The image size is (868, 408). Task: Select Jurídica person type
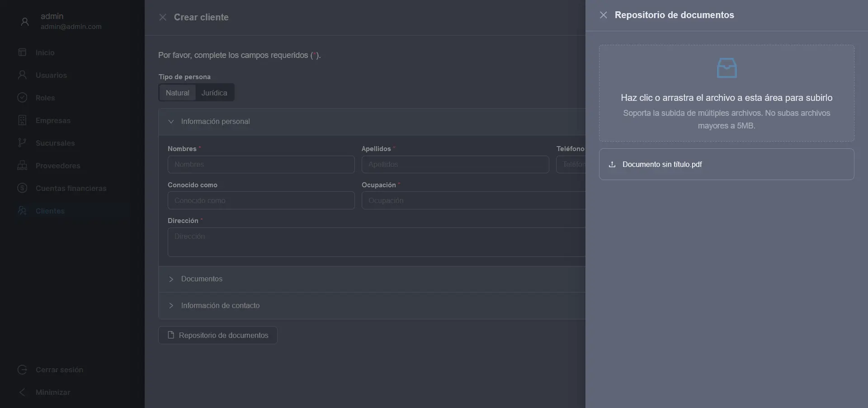pyautogui.click(x=214, y=93)
